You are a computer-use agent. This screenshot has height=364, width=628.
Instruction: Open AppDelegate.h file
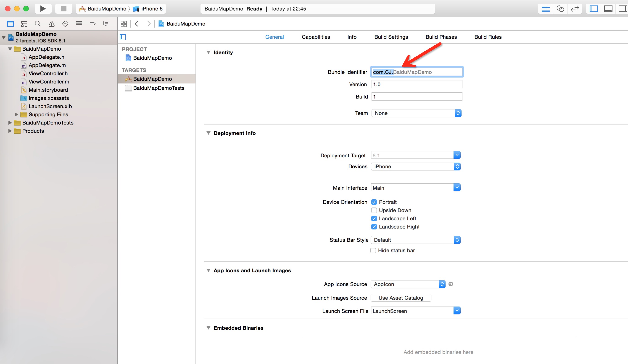pyautogui.click(x=46, y=57)
